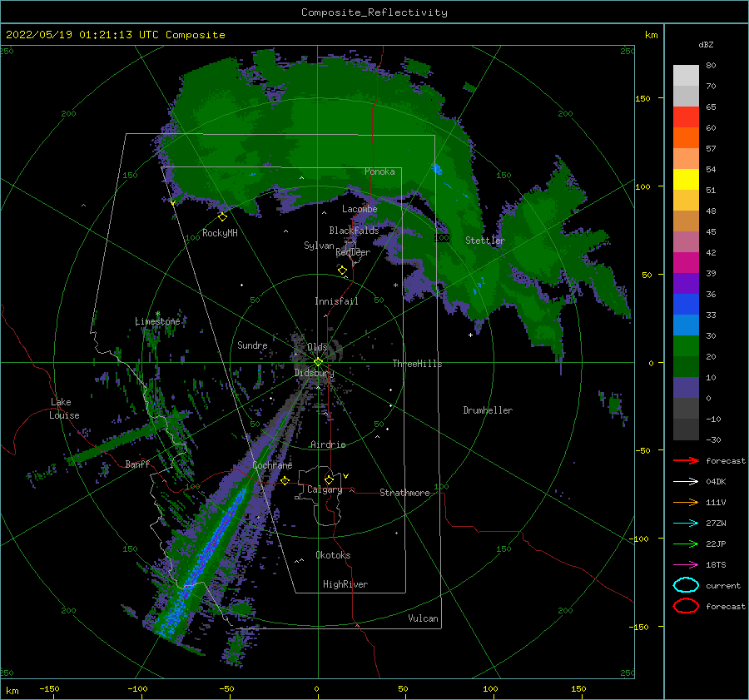The width and height of the screenshot is (749, 700).
Task: Click the yellow diamond radar site at Olds
Action: (x=318, y=362)
